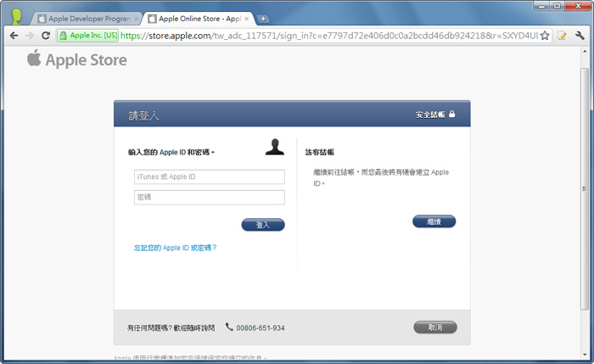Open a new tab with plus button
This screenshot has height=364, width=594.
[x=262, y=19]
